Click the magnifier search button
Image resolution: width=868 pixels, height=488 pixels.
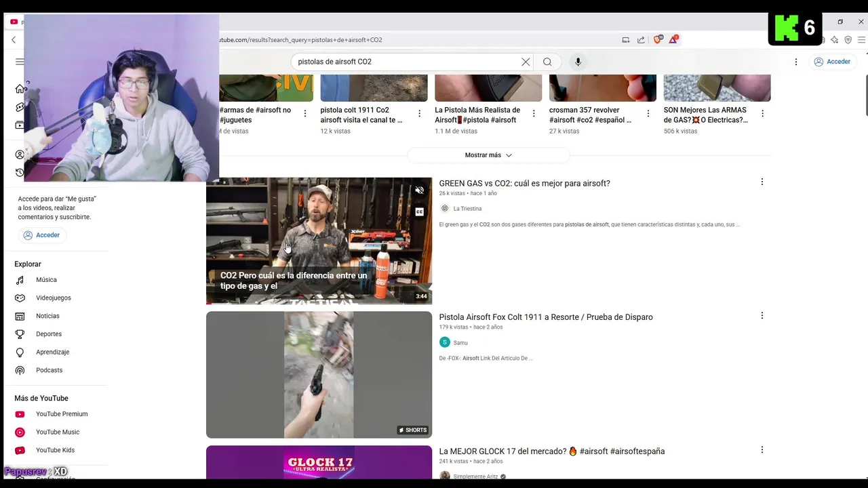(547, 62)
